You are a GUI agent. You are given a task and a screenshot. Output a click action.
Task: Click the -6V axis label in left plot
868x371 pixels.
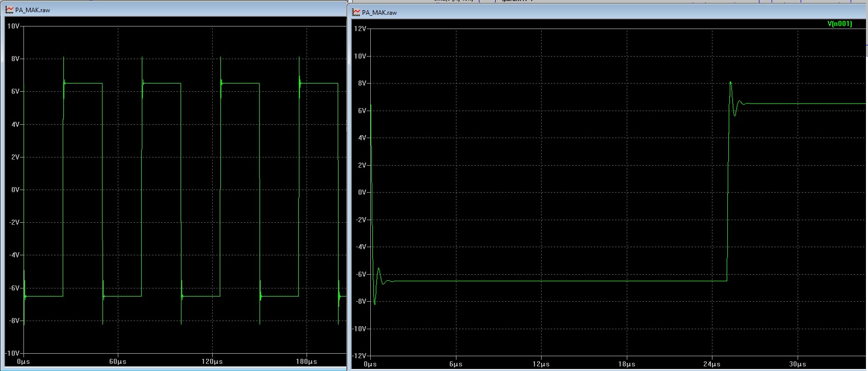coord(14,288)
